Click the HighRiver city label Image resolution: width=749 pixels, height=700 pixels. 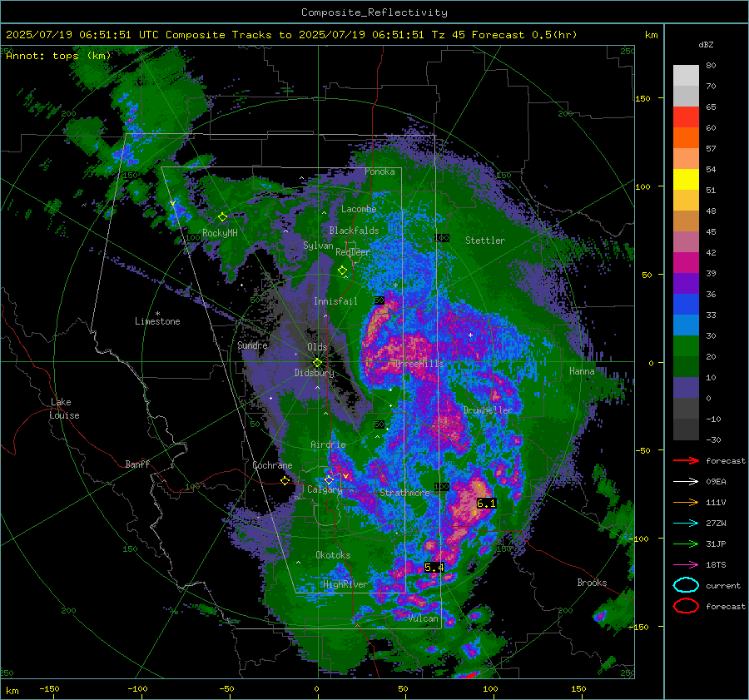[x=345, y=584]
